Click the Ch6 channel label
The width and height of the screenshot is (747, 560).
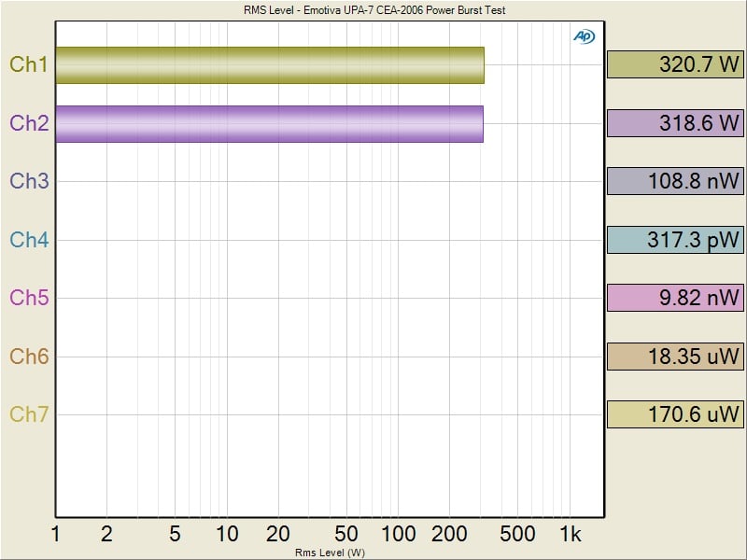click(x=28, y=356)
